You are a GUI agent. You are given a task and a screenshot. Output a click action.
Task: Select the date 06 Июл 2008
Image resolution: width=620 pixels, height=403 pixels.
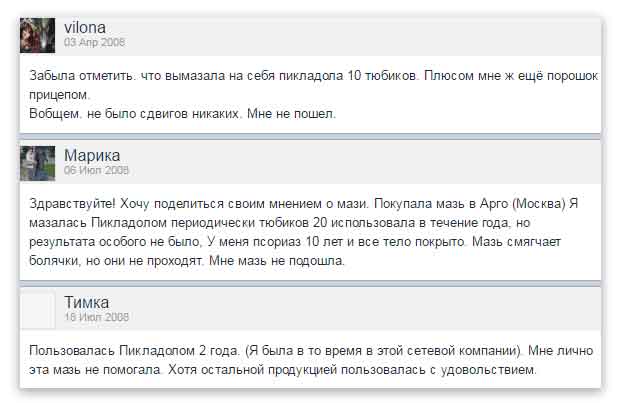[x=96, y=170]
